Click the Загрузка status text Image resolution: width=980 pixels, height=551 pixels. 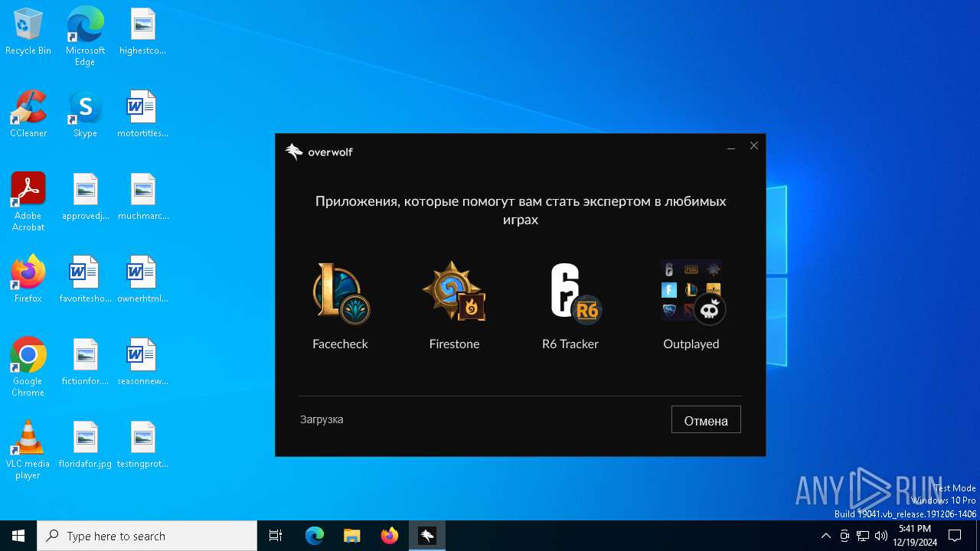(322, 419)
